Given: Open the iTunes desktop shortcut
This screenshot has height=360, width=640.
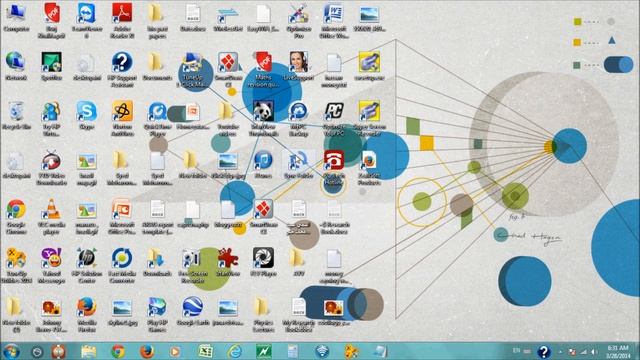Looking at the screenshot, I should [x=263, y=164].
